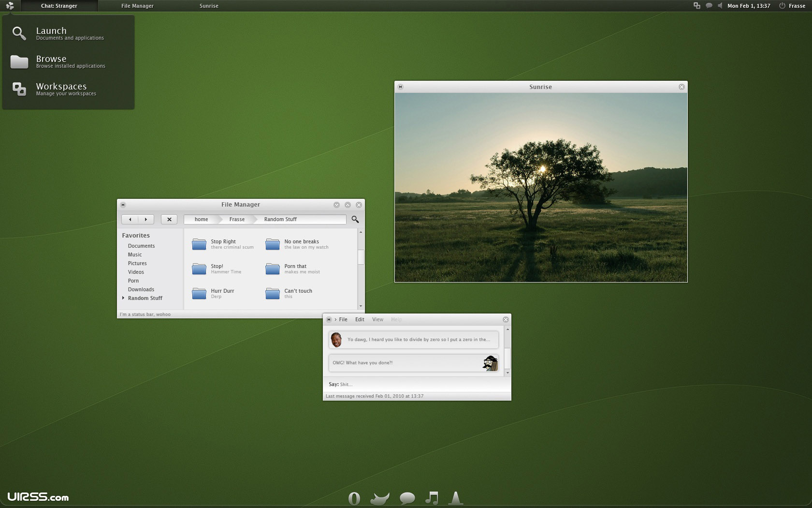Launch the bird app in dock
The width and height of the screenshot is (812, 508).
tap(380, 498)
